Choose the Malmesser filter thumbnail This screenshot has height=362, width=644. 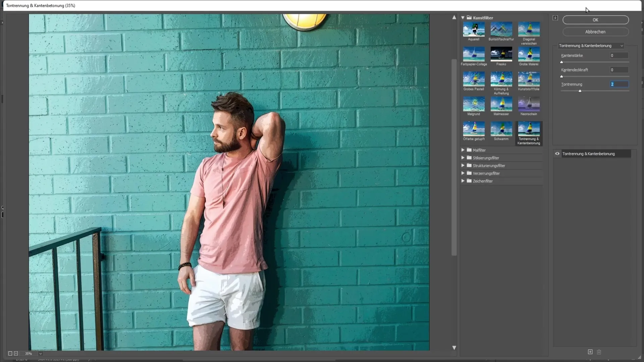(x=501, y=104)
